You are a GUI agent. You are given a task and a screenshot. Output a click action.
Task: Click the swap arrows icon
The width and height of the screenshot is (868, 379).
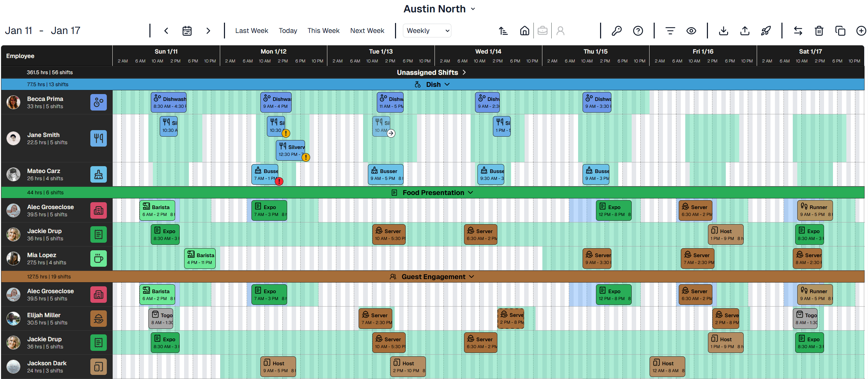(x=798, y=31)
